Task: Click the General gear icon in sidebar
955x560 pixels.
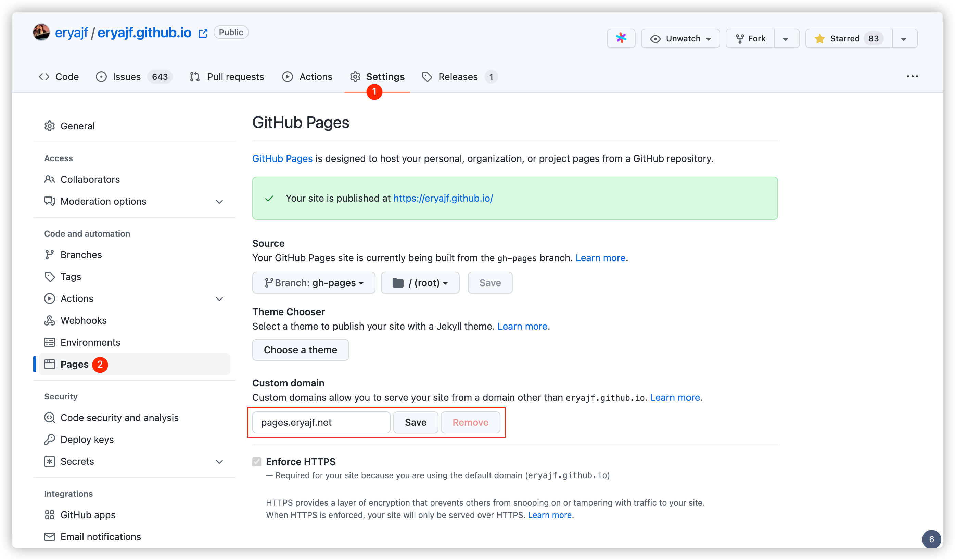Action: click(50, 126)
